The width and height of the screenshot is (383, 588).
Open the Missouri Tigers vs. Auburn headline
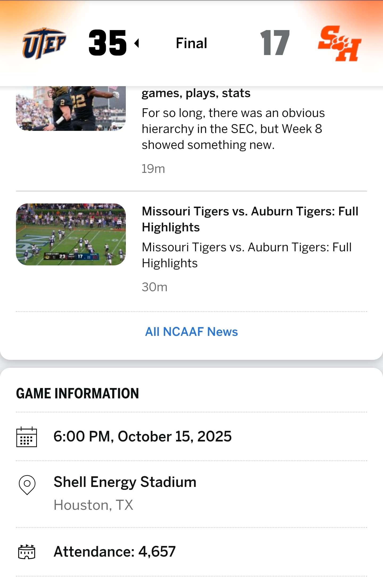click(250, 219)
